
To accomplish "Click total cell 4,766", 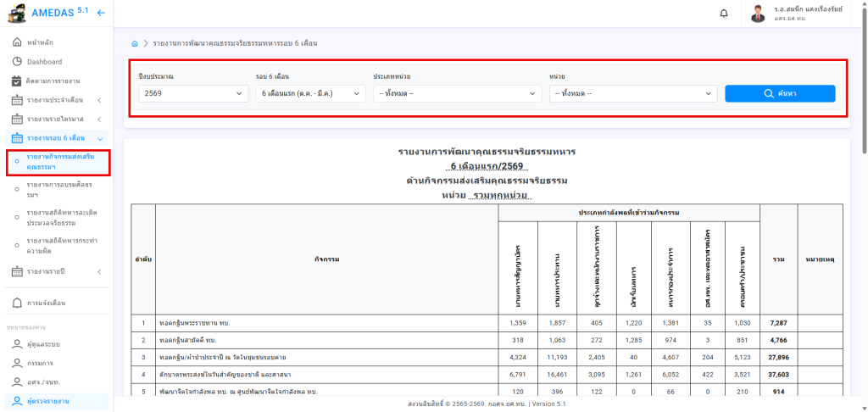I will (778, 339).
